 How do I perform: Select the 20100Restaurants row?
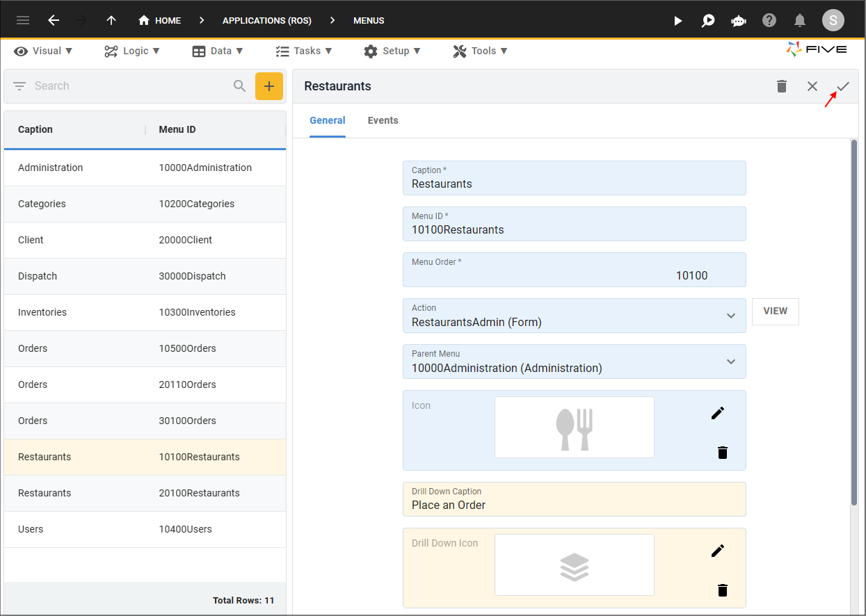[x=145, y=493]
